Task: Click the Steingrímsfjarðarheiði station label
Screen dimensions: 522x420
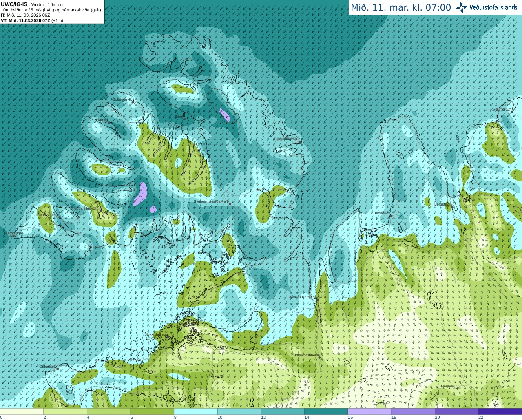Action: (211, 201)
